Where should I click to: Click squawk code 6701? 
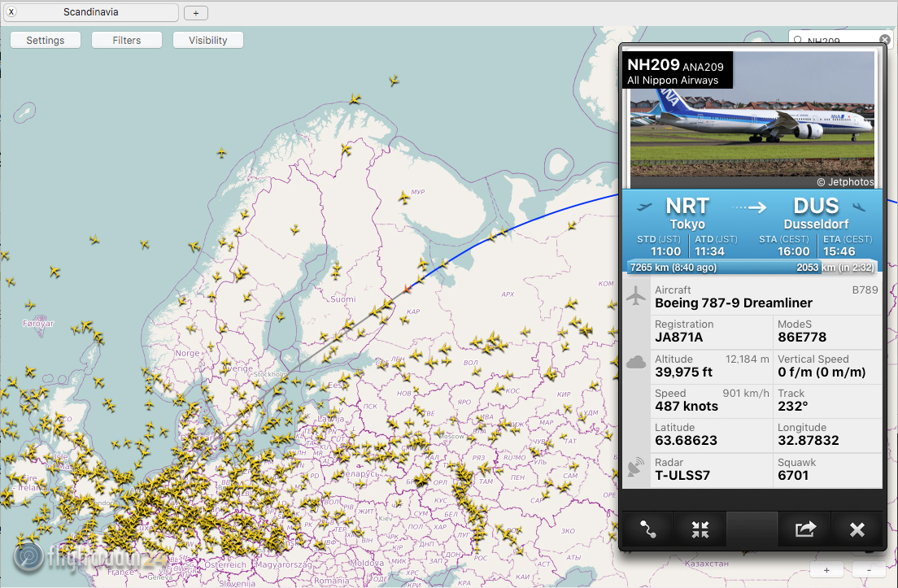tap(793, 475)
